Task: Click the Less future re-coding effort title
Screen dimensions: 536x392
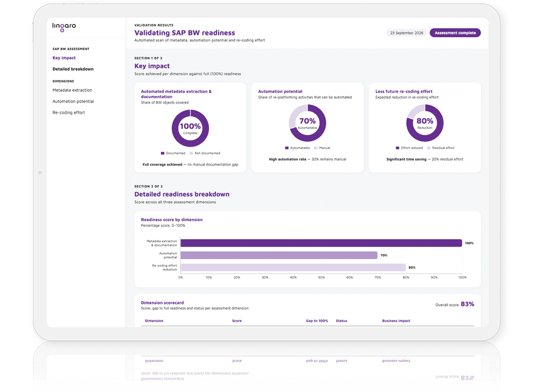Action: (404, 91)
